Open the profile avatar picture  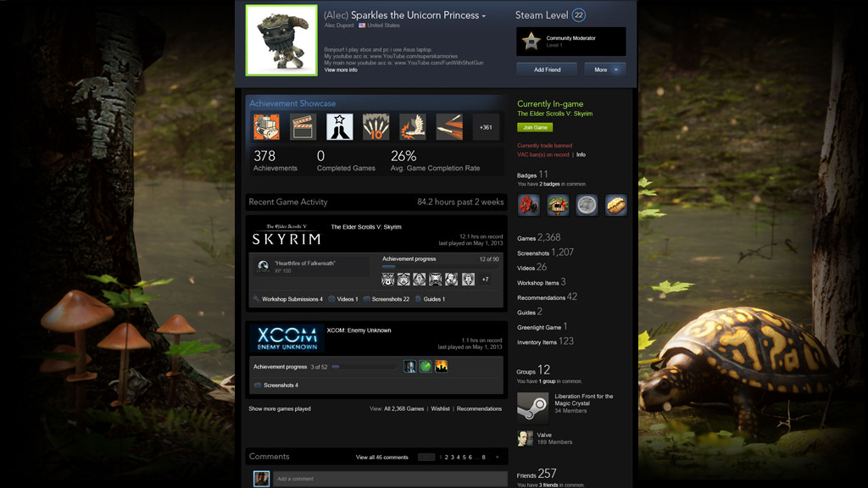281,41
